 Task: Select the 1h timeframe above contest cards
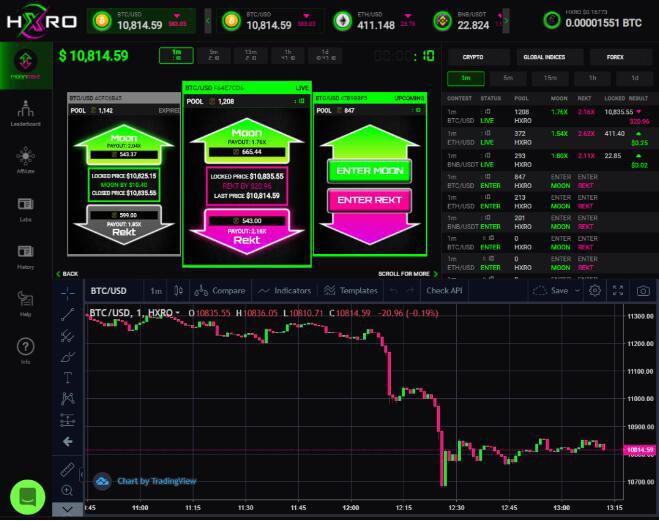tap(288, 55)
